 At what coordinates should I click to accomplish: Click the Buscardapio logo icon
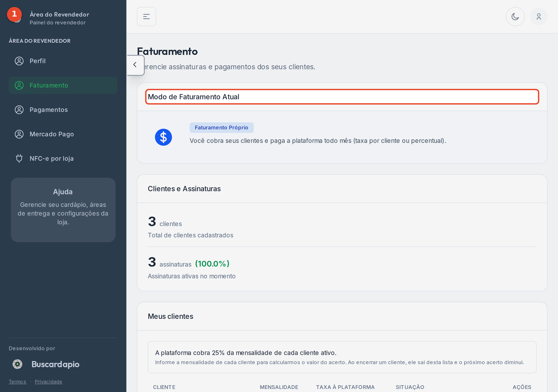[17, 364]
